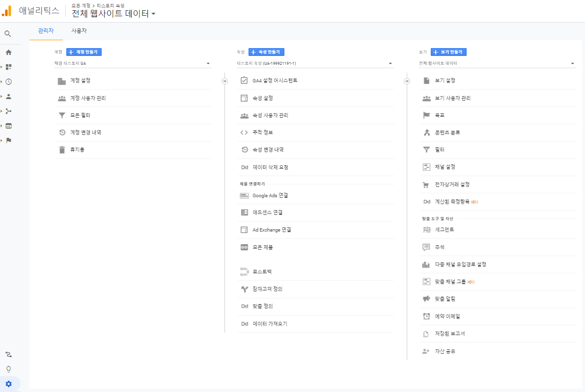Click the Analytics logo icon

(x=7, y=11)
